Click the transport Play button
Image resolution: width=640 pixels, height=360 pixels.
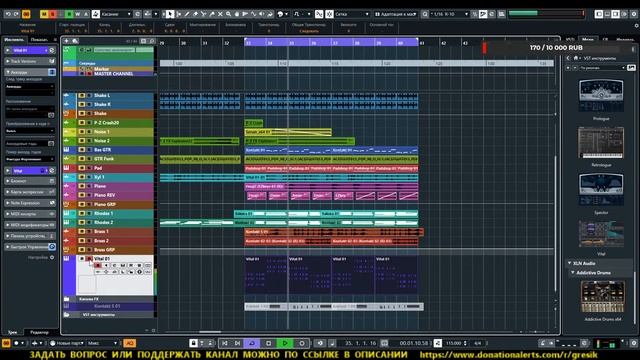(x=285, y=343)
